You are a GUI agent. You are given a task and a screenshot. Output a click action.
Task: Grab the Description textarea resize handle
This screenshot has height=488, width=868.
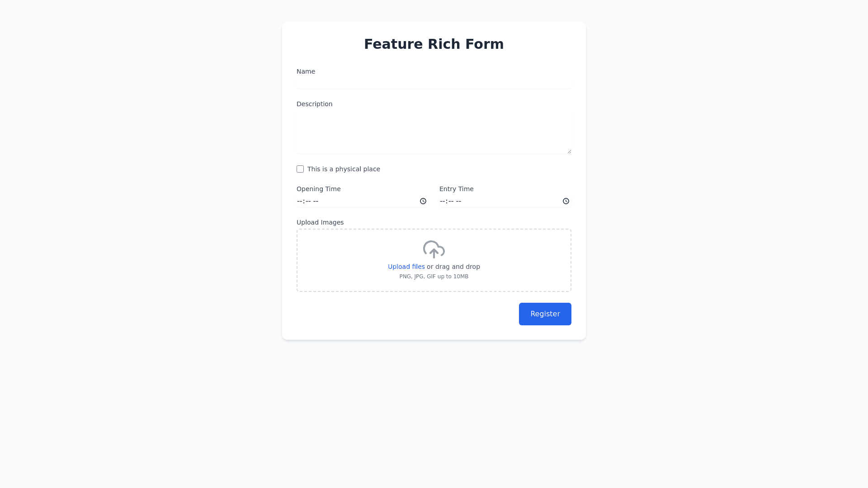569,151
